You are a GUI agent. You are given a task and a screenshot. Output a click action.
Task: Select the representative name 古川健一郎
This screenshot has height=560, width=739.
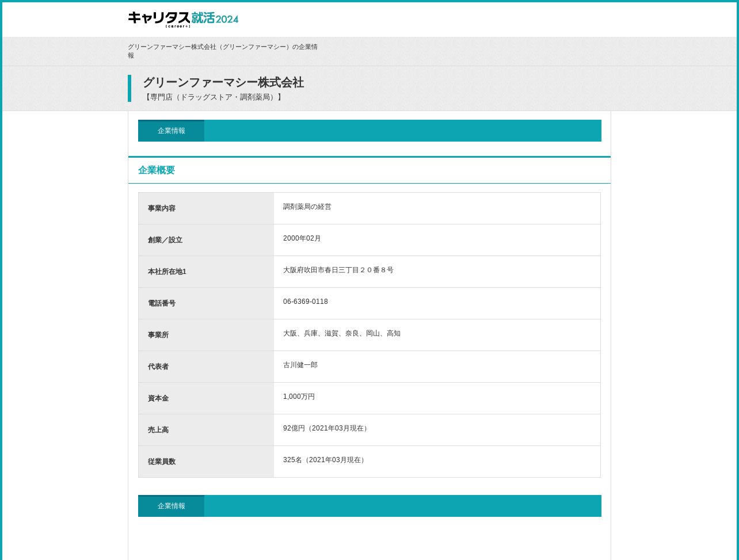tap(300, 365)
